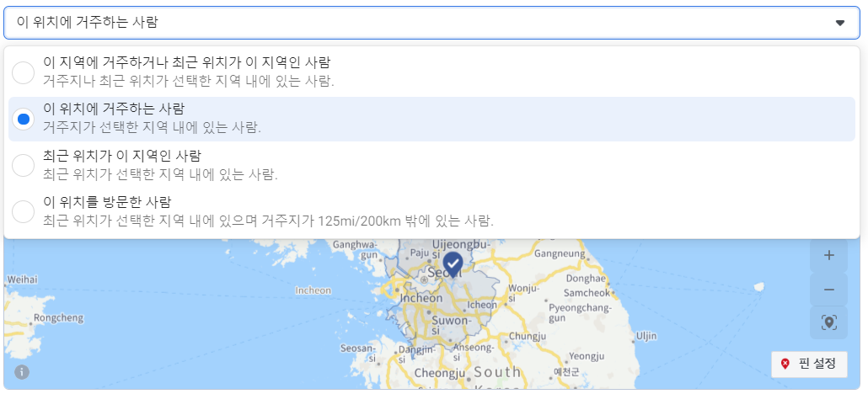Select radio for 이 지역에 거주하거나 최근 위치가 이 지역인 사람
Image resolution: width=868 pixels, height=394 pixels.
(x=24, y=72)
